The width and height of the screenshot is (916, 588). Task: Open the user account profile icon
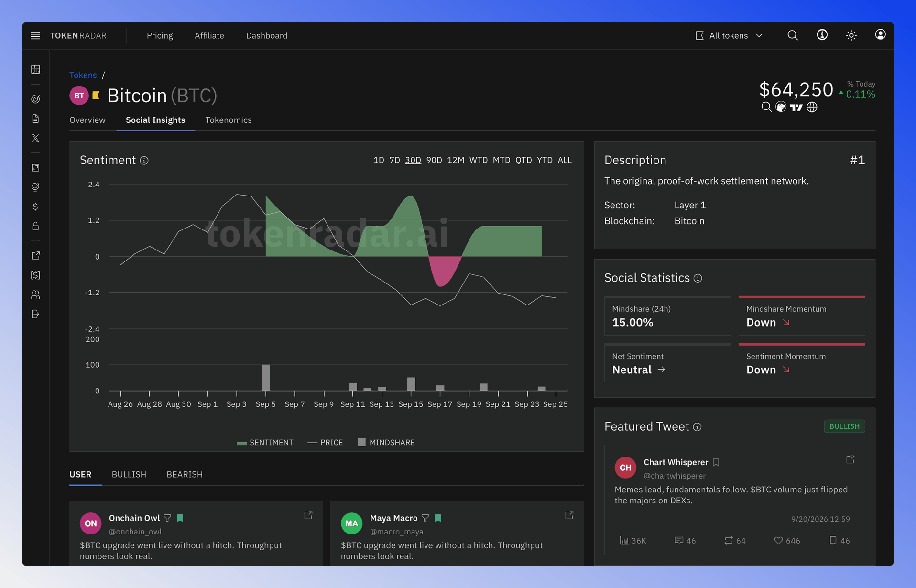pos(880,35)
